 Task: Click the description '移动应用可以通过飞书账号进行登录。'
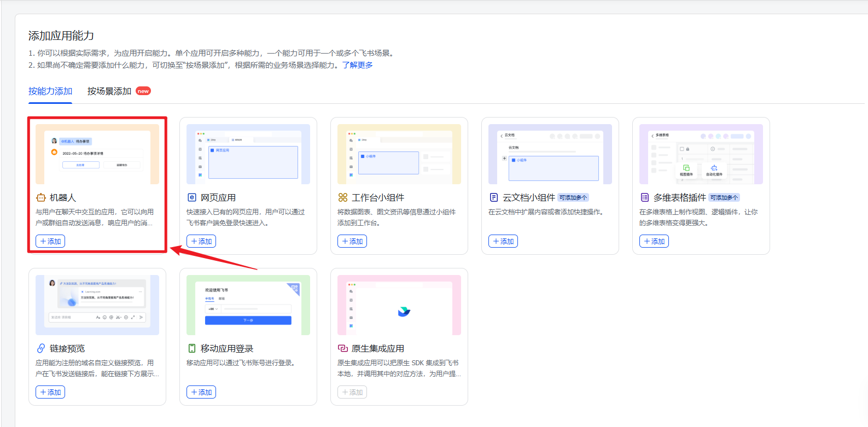(x=241, y=363)
